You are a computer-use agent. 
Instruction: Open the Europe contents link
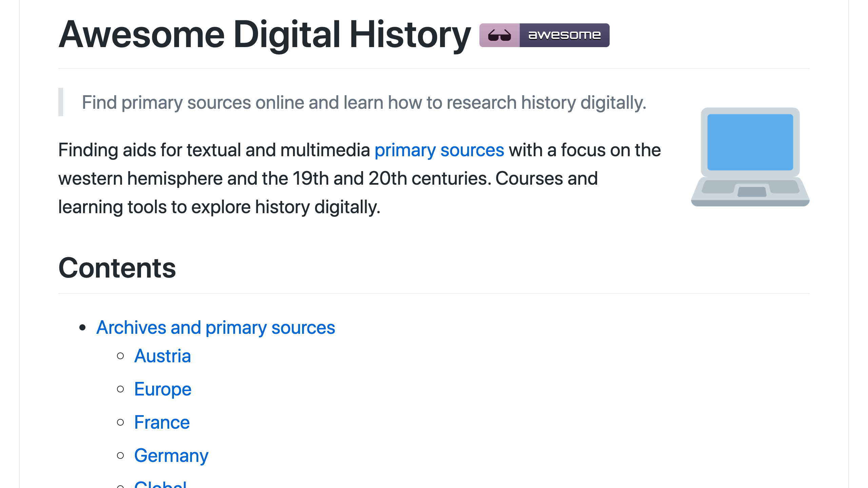coord(163,389)
